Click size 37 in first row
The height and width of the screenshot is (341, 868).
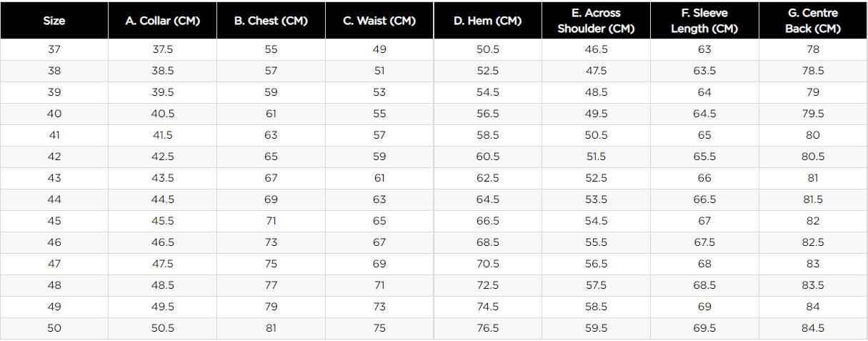[54, 49]
